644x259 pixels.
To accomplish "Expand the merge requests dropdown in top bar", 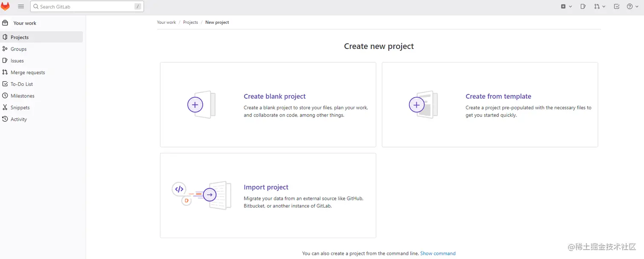I will tap(600, 6).
